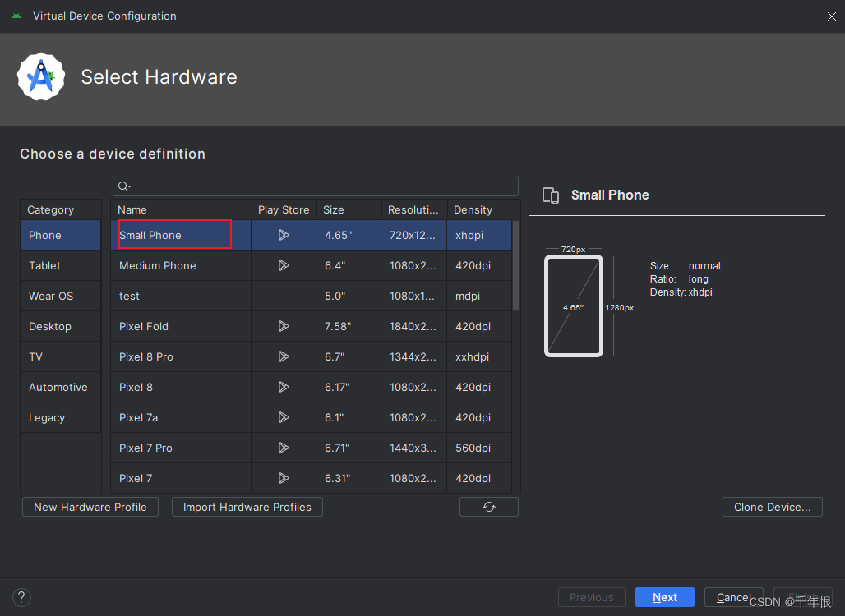Sort by the Size column header
Screen dimensions: 845x616
pos(349,209)
